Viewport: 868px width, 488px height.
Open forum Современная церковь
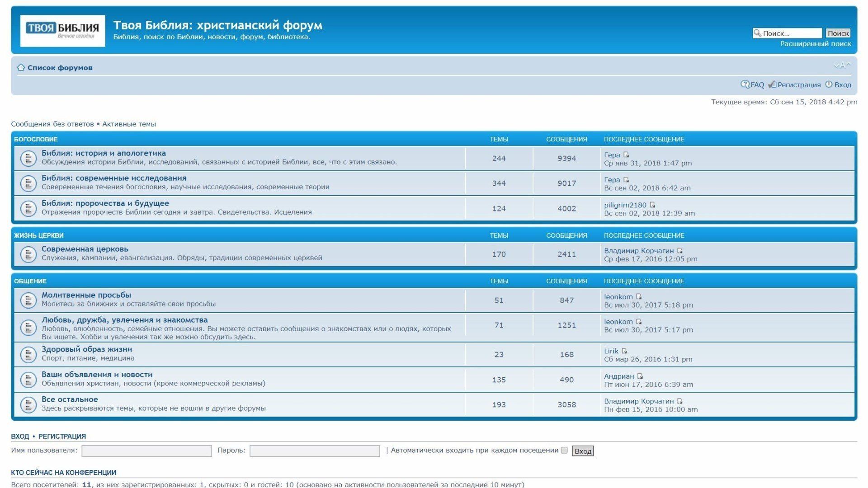(85, 249)
